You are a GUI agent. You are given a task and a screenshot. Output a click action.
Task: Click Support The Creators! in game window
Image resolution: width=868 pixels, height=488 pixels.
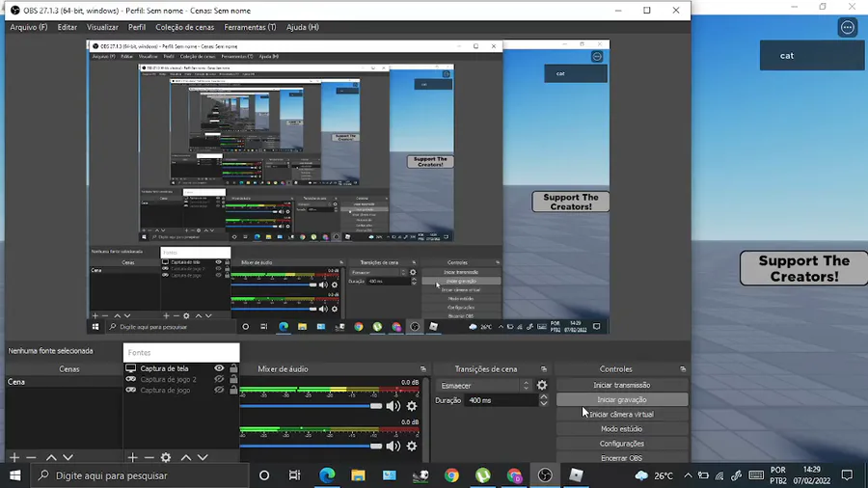[803, 268]
